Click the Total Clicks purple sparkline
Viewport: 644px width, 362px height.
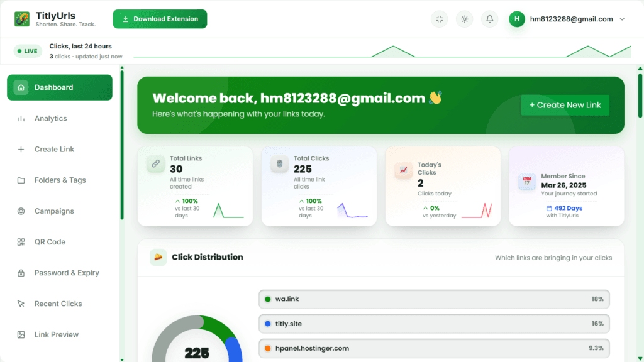(352, 211)
